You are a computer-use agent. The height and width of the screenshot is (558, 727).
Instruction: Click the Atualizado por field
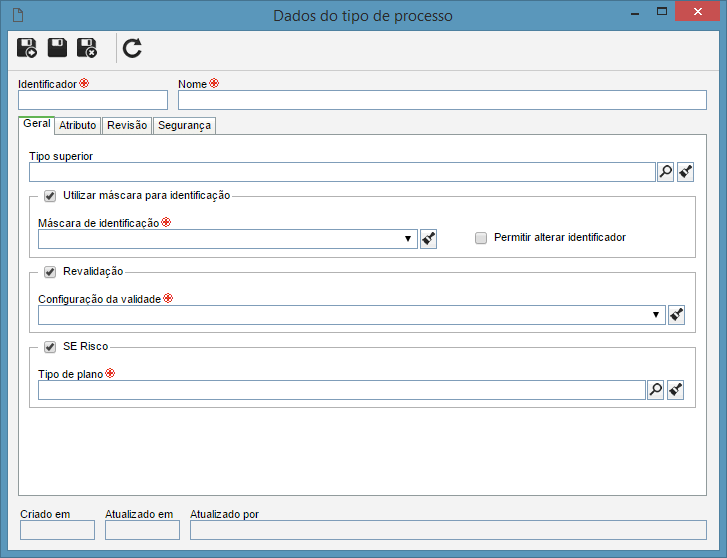(448, 530)
